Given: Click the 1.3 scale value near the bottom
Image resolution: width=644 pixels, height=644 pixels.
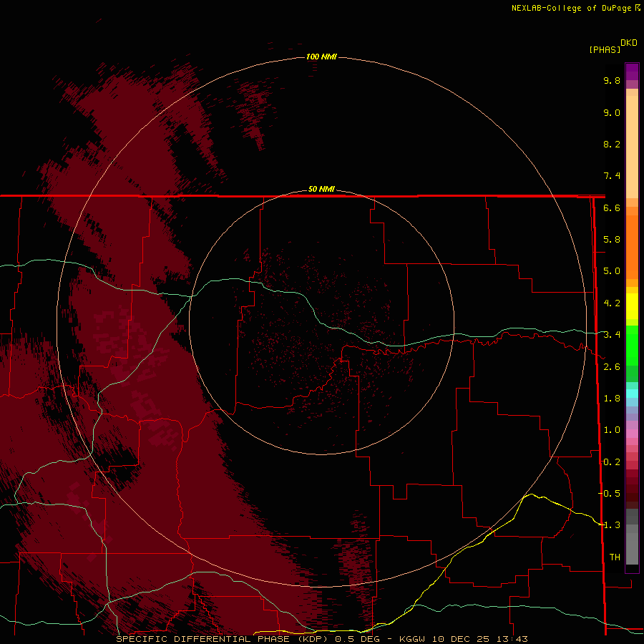Looking at the screenshot, I should click(x=612, y=525).
